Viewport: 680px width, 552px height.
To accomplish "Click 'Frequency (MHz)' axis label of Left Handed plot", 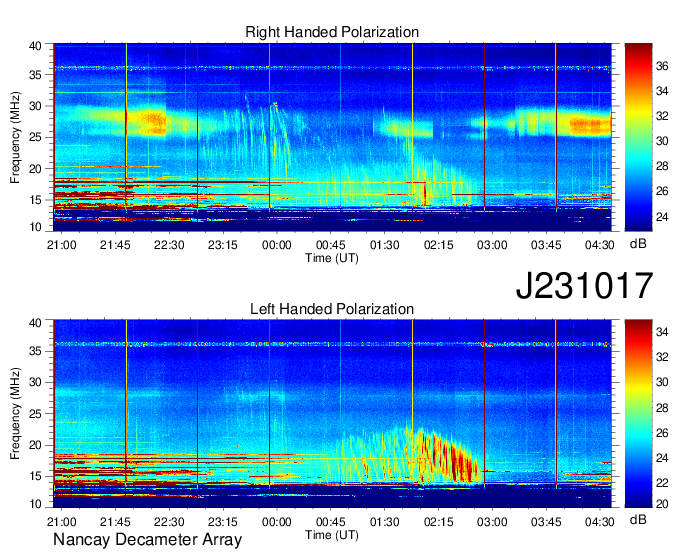I will pos(15,414).
